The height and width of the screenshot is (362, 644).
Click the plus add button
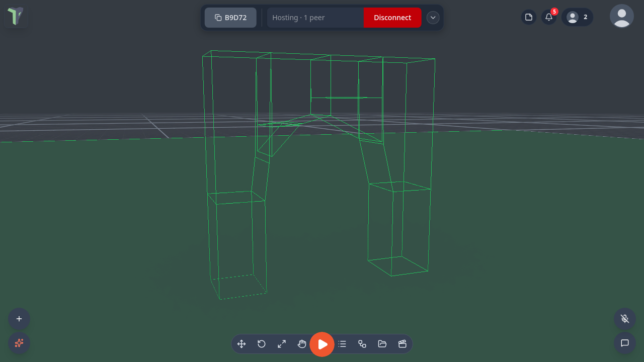click(x=19, y=319)
